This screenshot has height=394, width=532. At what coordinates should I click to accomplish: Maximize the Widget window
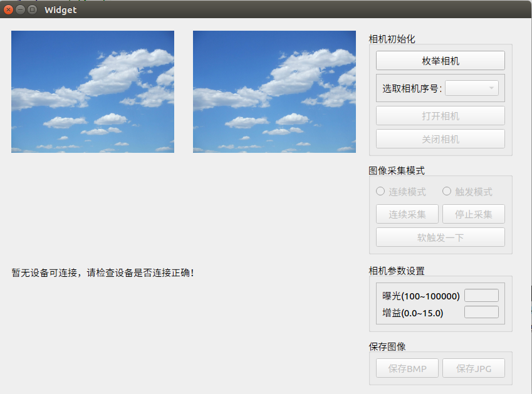pos(32,9)
